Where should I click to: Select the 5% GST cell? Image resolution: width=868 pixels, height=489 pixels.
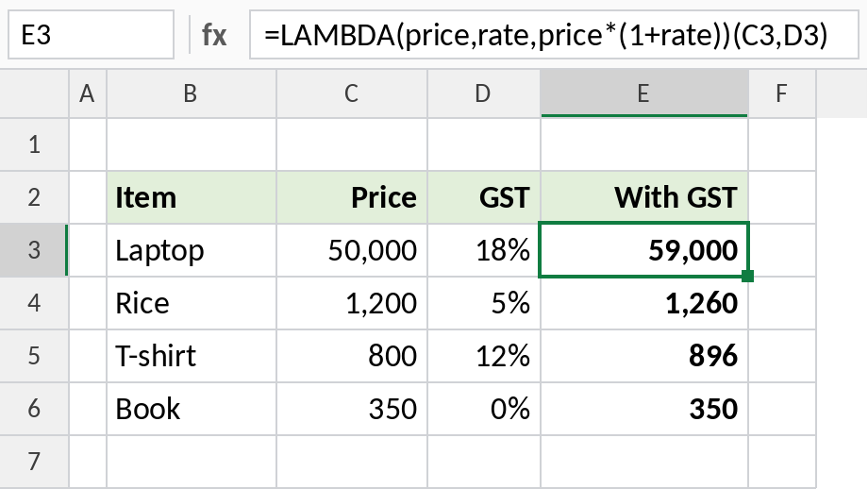484,303
